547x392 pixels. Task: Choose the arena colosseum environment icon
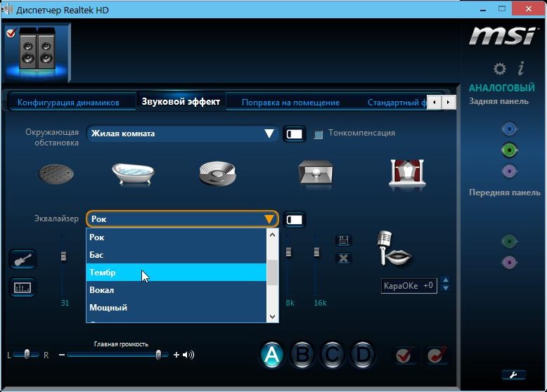point(217,174)
